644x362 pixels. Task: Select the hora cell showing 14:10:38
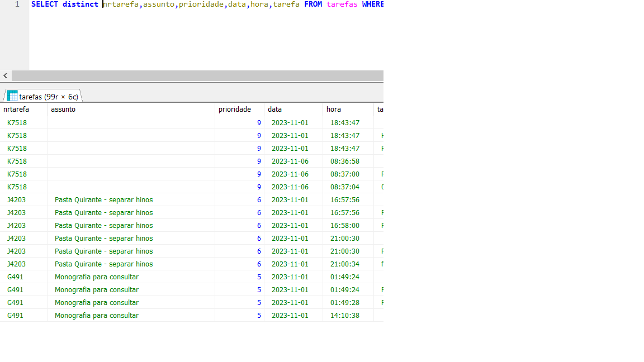tap(344, 316)
